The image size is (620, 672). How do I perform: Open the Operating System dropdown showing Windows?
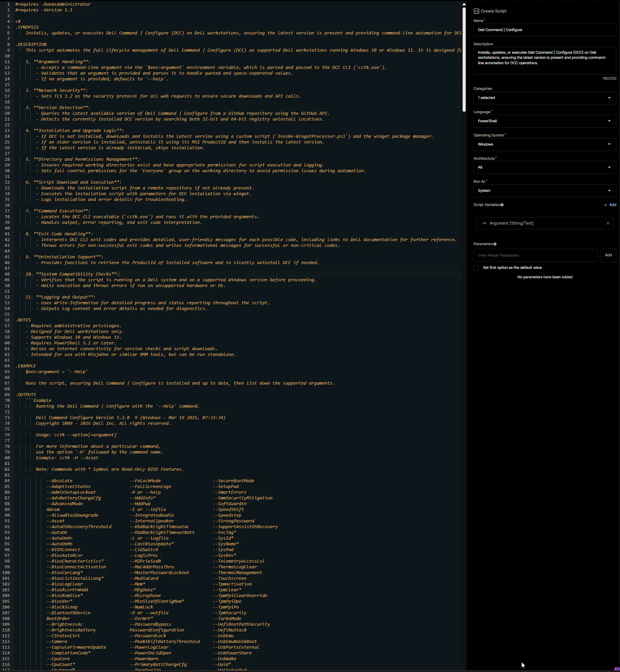click(x=544, y=145)
